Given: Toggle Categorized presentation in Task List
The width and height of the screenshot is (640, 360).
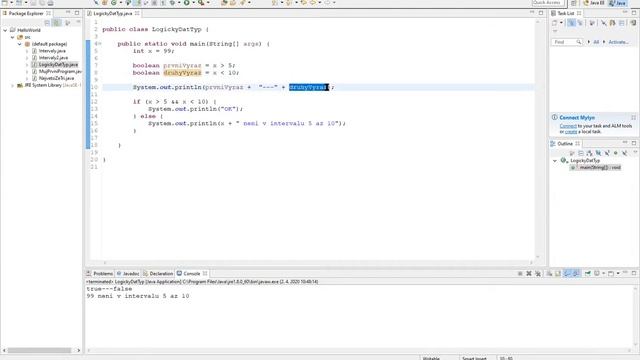Looking at the screenshot, I should [571, 23].
